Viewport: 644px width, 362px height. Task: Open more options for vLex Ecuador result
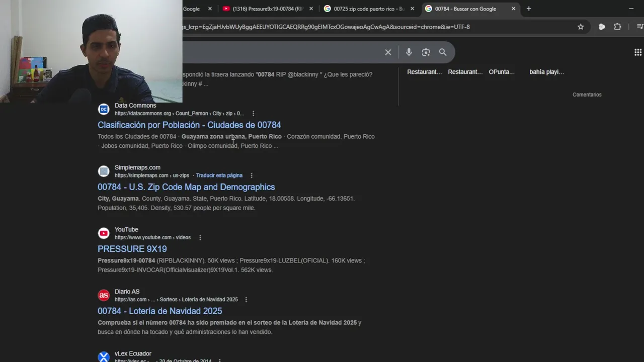point(220,360)
